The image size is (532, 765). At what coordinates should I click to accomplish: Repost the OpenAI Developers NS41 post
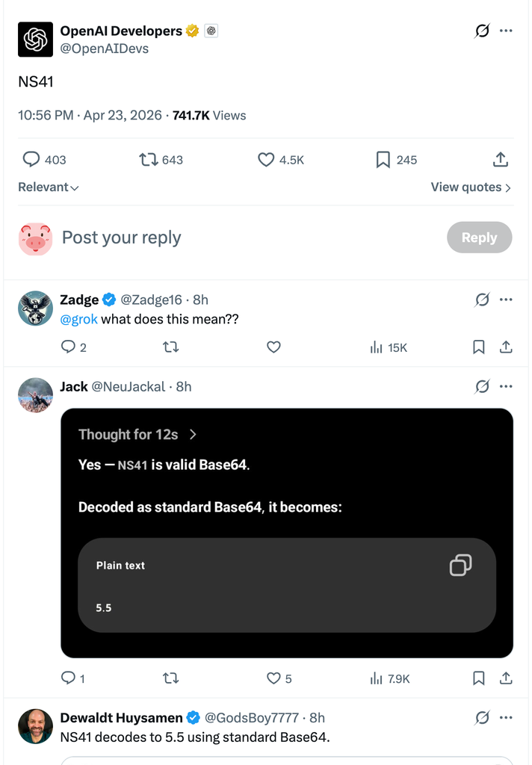pyautogui.click(x=148, y=159)
